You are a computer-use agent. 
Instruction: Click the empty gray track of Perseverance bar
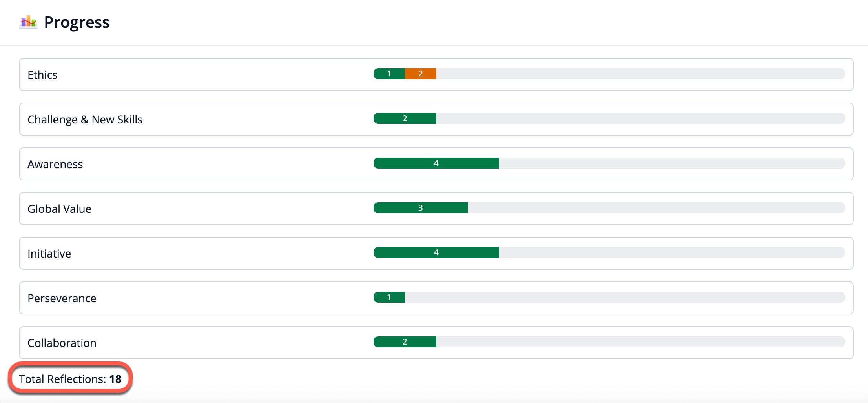coord(624,297)
